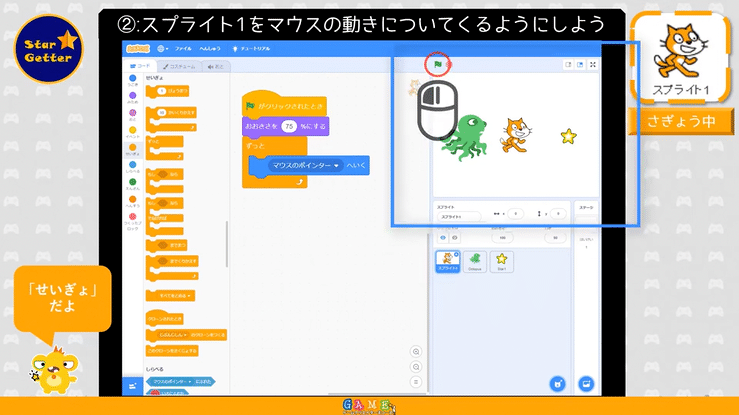Select the Star1 sprite thumbnail

click(501, 261)
